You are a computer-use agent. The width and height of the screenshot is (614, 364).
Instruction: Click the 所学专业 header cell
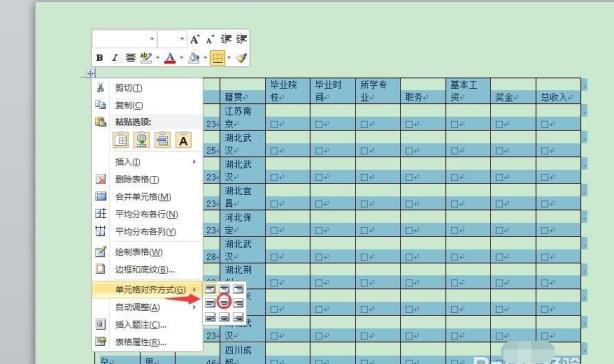[378, 91]
